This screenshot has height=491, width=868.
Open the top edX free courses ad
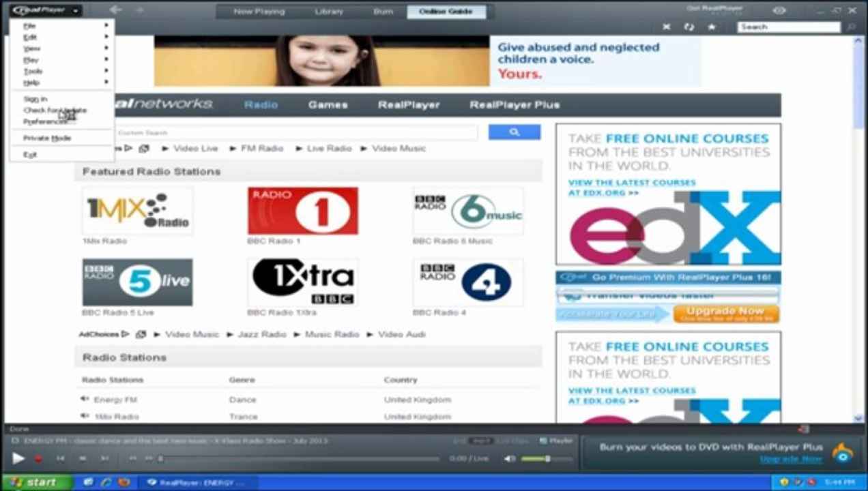(x=668, y=194)
